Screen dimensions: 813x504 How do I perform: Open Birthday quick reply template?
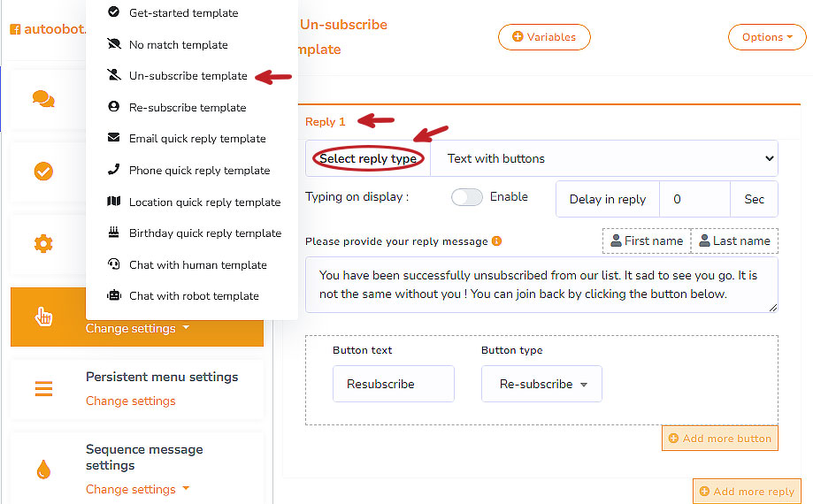pos(204,233)
